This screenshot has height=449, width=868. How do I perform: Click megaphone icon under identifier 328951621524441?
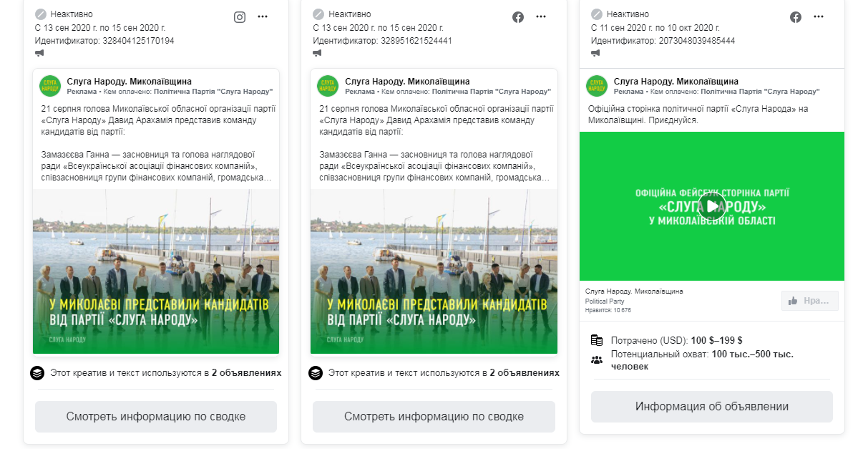click(x=317, y=54)
